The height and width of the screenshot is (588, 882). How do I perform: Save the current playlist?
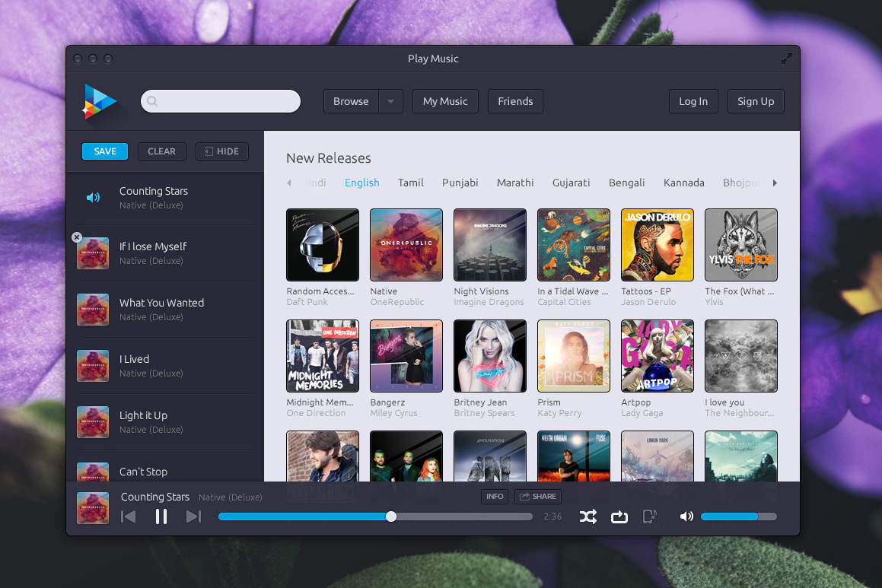pos(105,151)
